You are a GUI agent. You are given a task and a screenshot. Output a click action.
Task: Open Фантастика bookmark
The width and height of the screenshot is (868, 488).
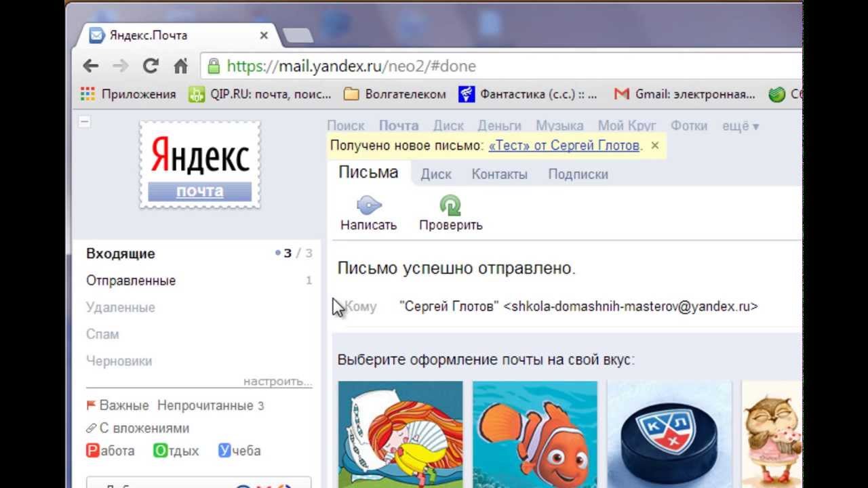tap(528, 94)
